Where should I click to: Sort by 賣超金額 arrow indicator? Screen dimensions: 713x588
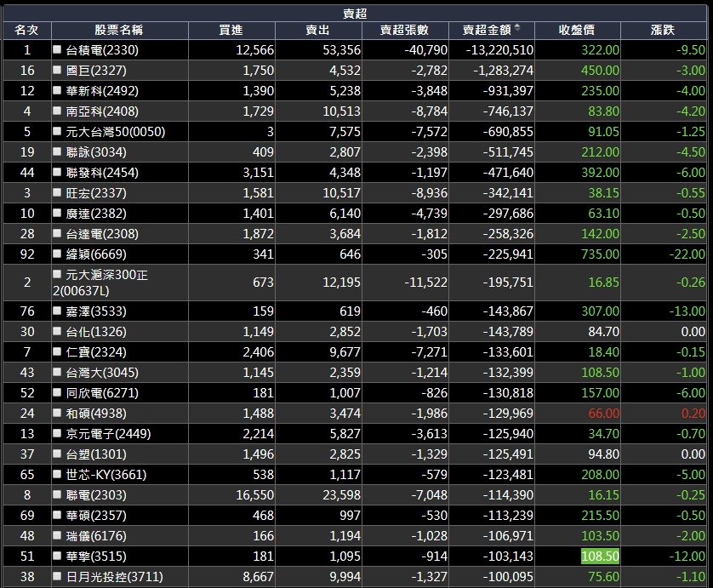[x=517, y=29]
